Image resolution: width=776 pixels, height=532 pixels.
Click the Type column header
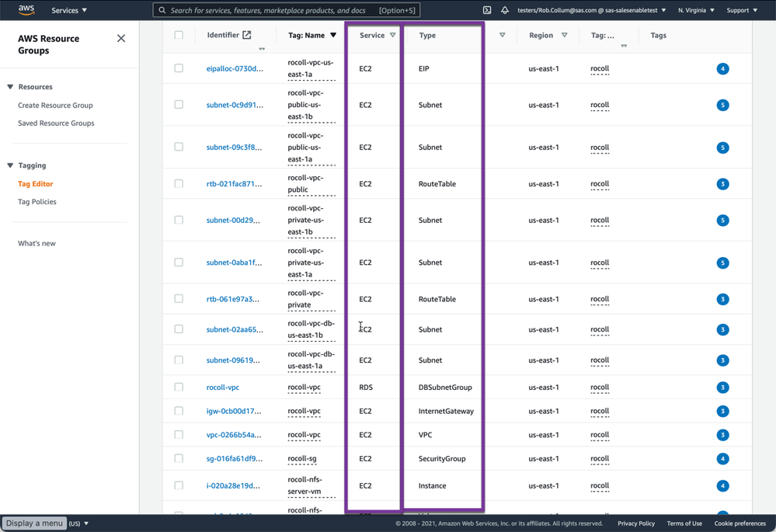[x=427, y=35]
